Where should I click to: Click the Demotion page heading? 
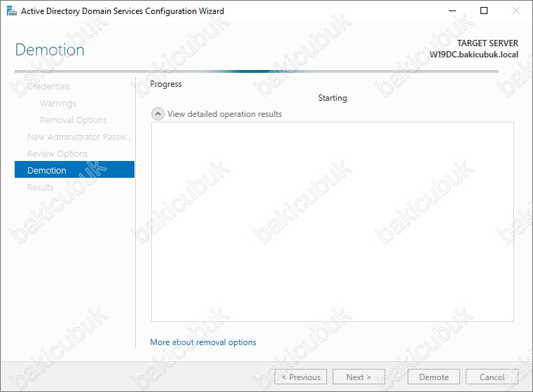[50, 50]
